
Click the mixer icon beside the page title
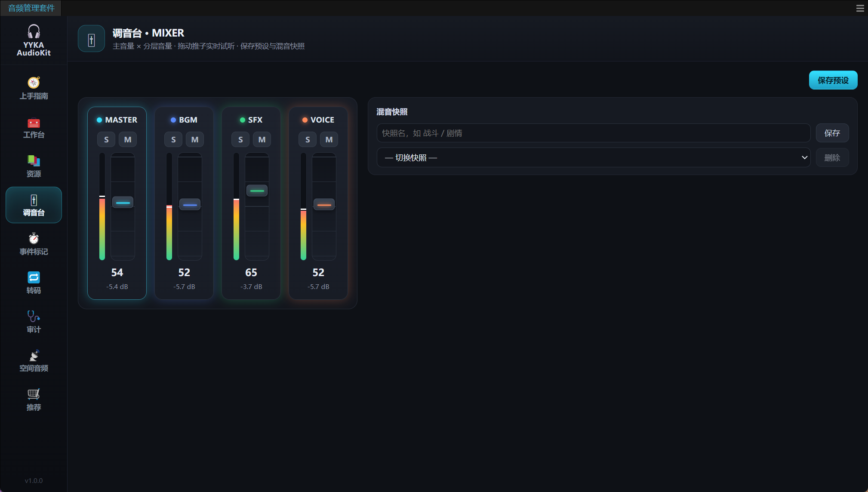[x=91, y=39]
